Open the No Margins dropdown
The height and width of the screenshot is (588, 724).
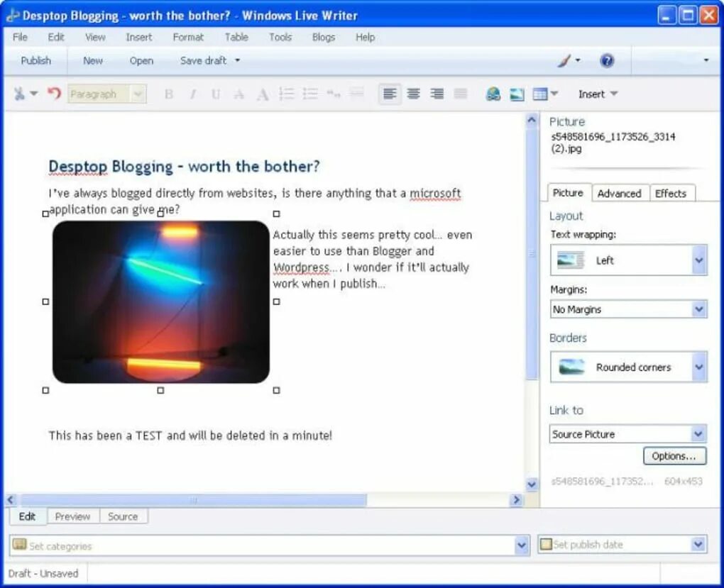coord(628,309)
